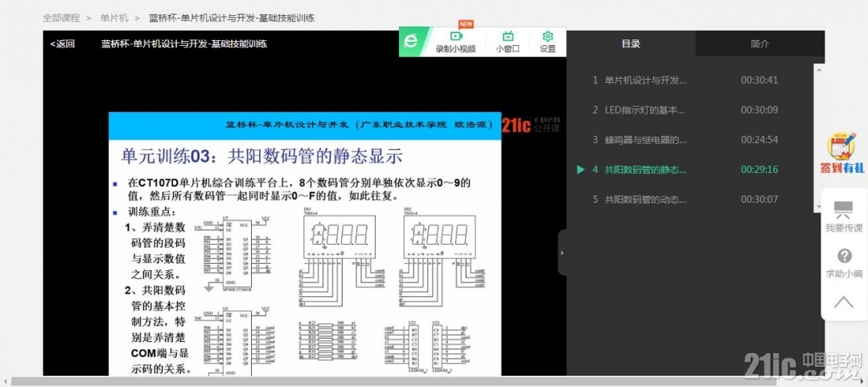The image size is (868, 387).
Task: Click the video slide area to pause
Action: pyautogui.click(x=304, y=244)
